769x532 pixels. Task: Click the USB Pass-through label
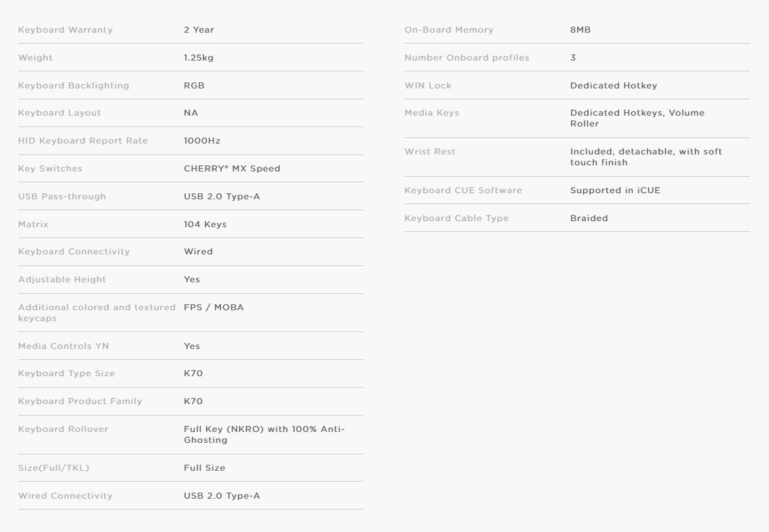pyautogui.click(x=62, y=197)
